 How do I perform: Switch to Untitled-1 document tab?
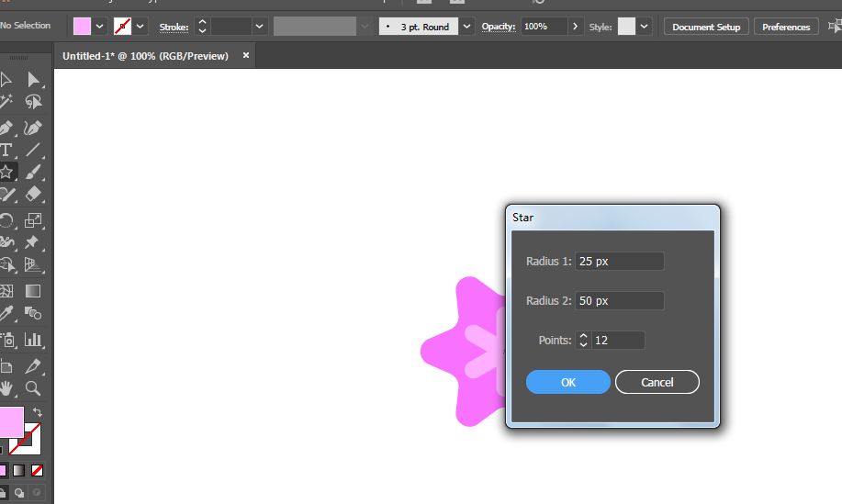pyautogui.click(x=145, y=56)
